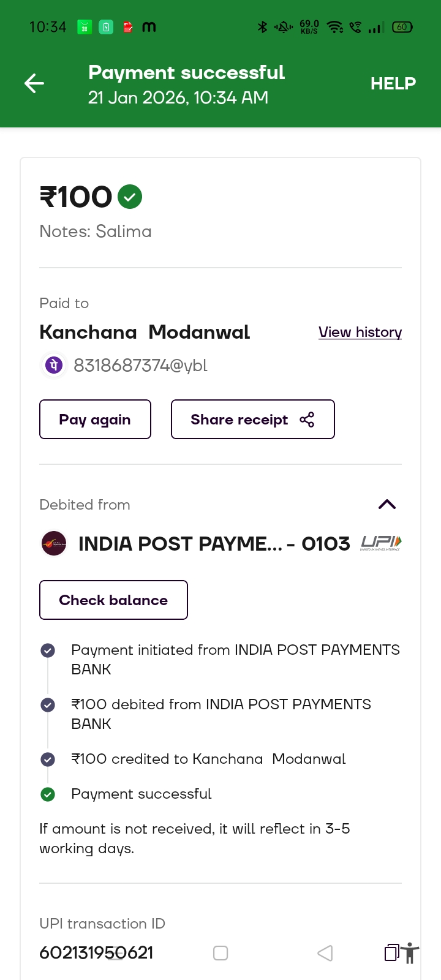Image resolution: width=441 pixels, height=980 pixels.
Task: Open the View history link
Action: [360, 332]
